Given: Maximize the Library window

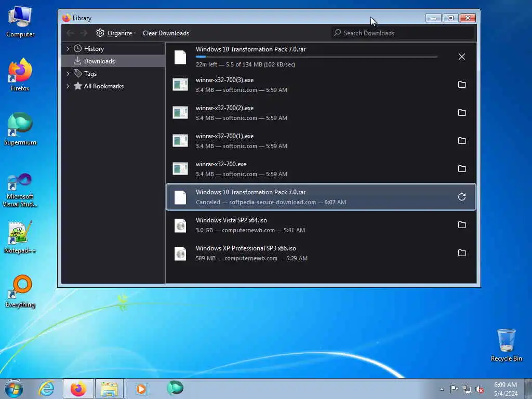Looking at the screenshot, I should [450, 18].
